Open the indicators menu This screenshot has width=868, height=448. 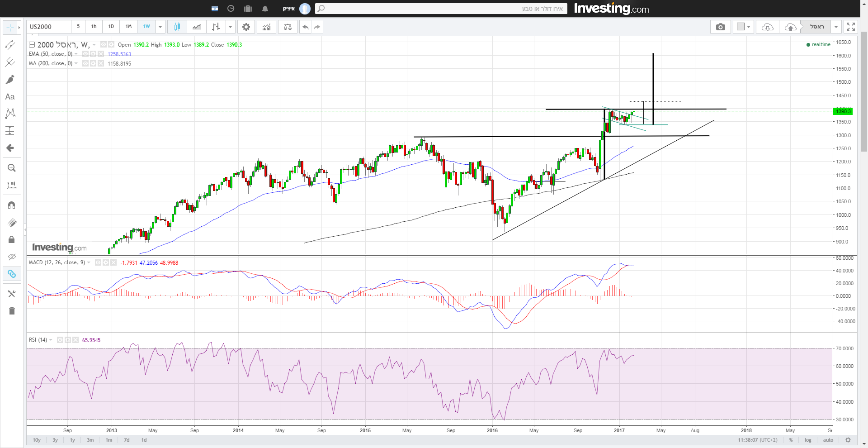coord(267,27)
